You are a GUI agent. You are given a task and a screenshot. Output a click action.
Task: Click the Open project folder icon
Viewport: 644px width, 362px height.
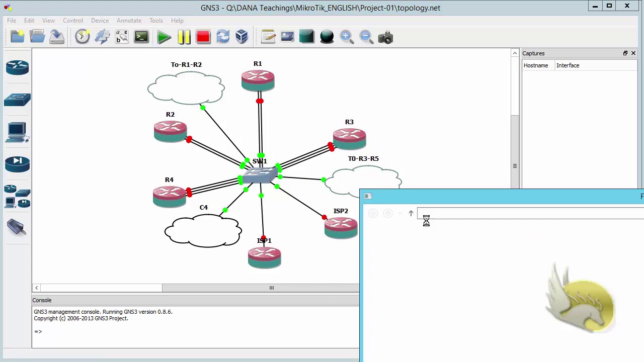[x=37, y=37]
